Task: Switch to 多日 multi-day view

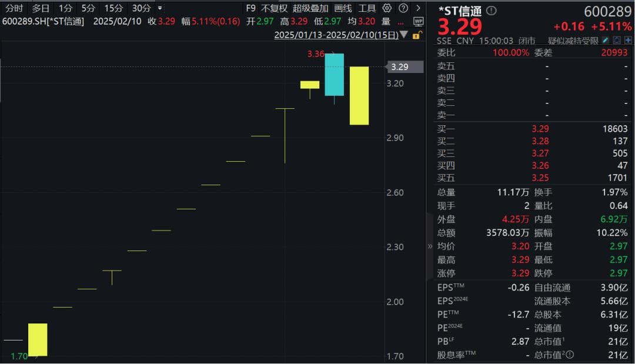Action: coord(41,8)
